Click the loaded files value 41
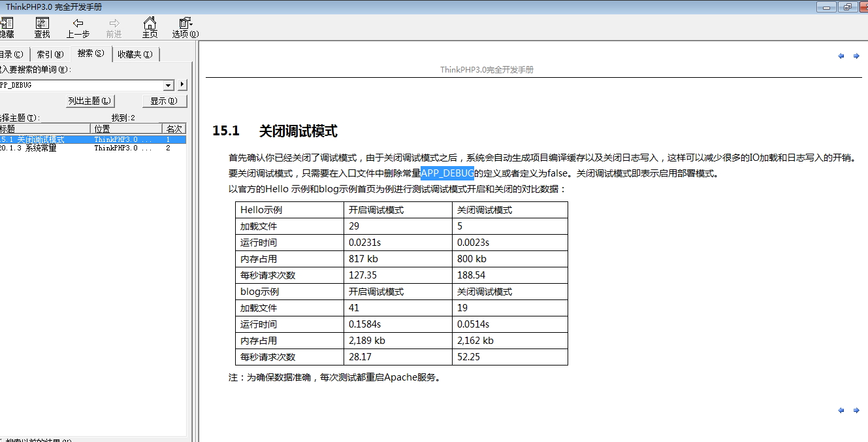 398,308
